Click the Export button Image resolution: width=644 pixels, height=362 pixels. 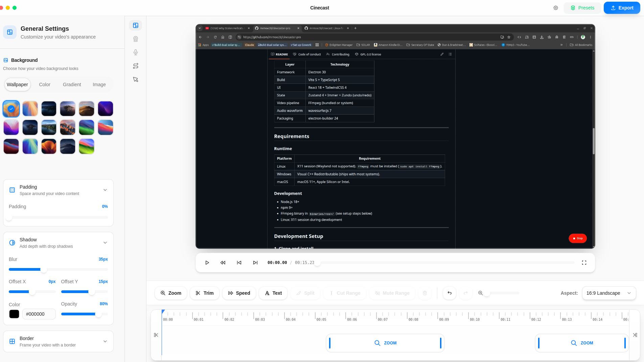[x=622, y=8]
